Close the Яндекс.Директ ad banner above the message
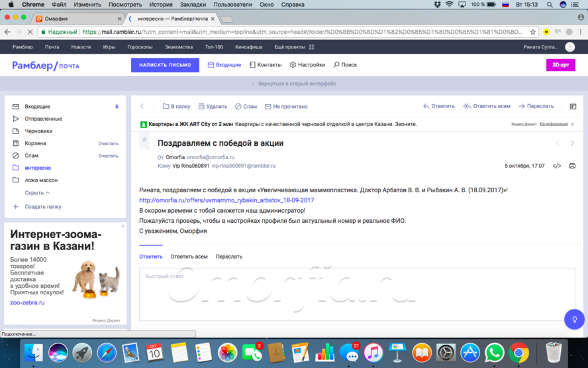Screen dimensions: 588x368 [x=573, y=124]
